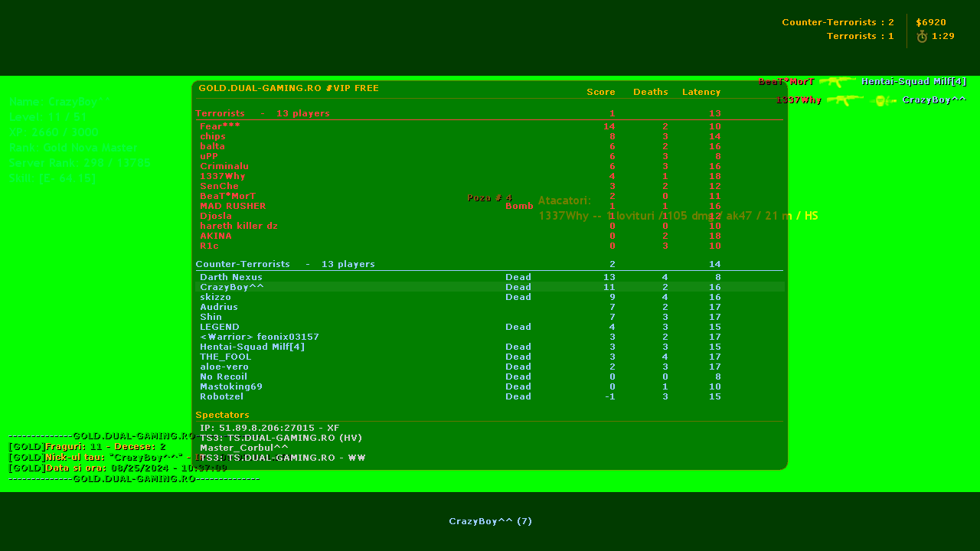Click the round timer clock icon

point(922,36)
